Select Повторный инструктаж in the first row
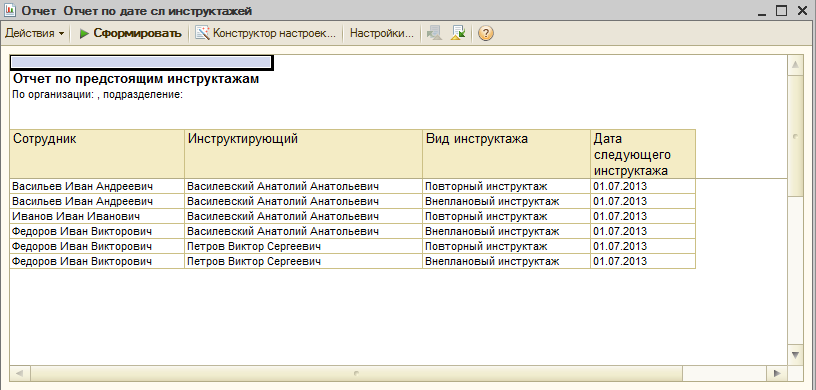The image size is (816, 390). [506, 186]
